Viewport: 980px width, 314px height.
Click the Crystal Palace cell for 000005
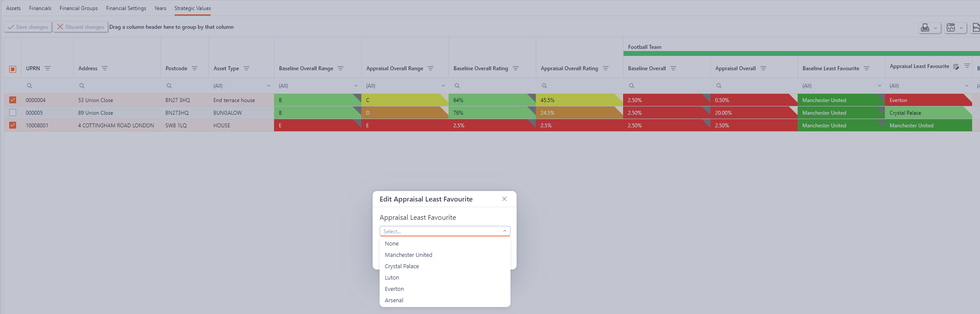pyautogui.click(x=929, y=113)
